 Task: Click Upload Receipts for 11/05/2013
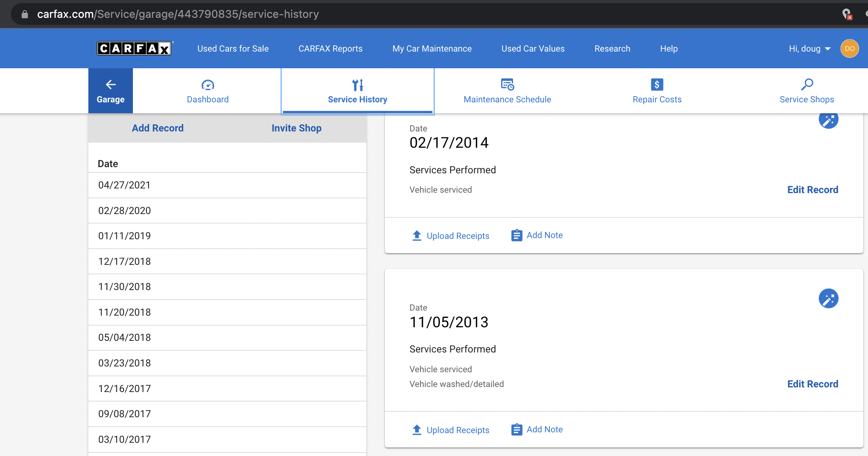[x=451, y=430]
